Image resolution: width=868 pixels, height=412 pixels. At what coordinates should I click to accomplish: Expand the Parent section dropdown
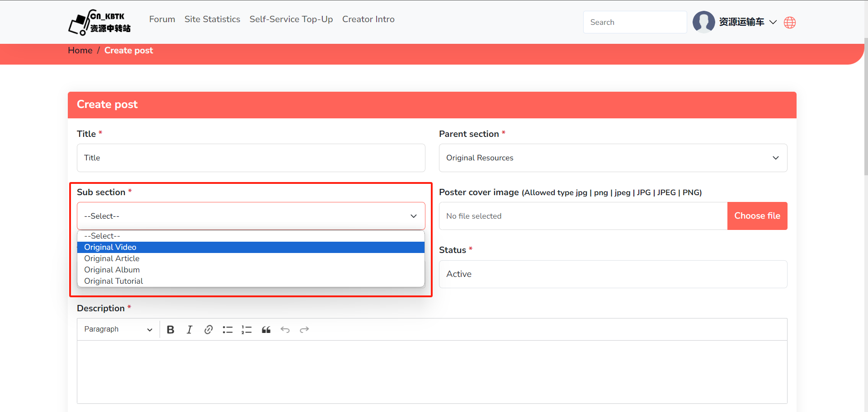[x=613, y=158]
